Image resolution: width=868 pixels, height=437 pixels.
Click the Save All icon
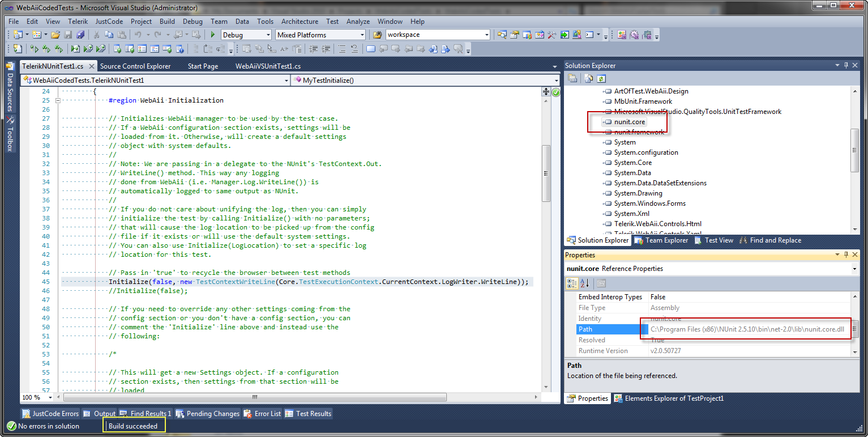[x=80, y=35]
